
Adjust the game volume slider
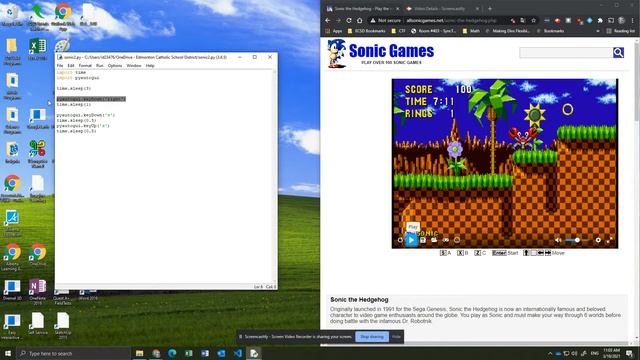click(577, 240)
